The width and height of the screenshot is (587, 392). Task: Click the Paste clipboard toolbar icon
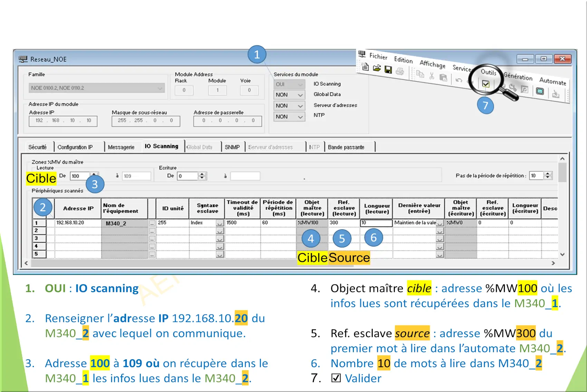coord(443,77)
